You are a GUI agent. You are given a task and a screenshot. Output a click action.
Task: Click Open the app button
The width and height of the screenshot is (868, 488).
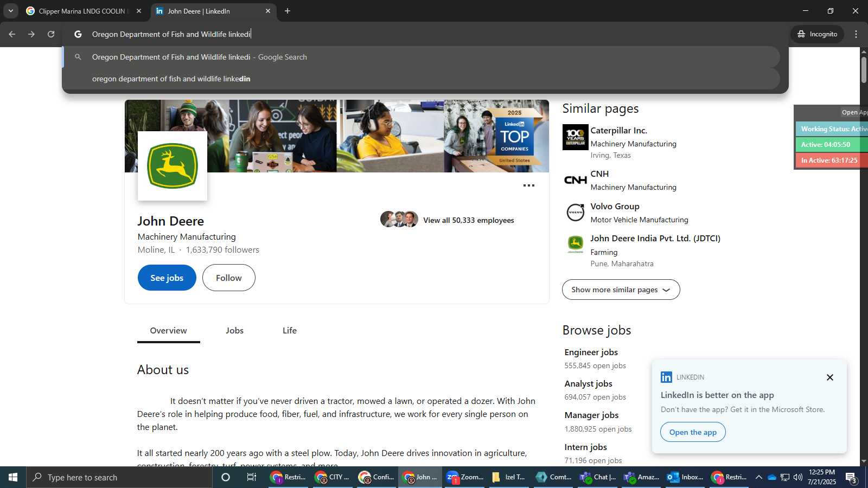point(693,432)
